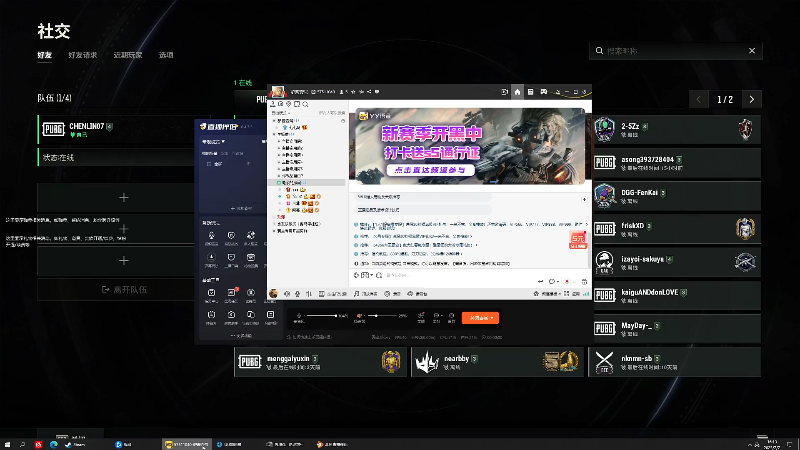This screenshot has height=450, width=800.
Task: Click the first empty team slot plus
Action: point(123,197)
